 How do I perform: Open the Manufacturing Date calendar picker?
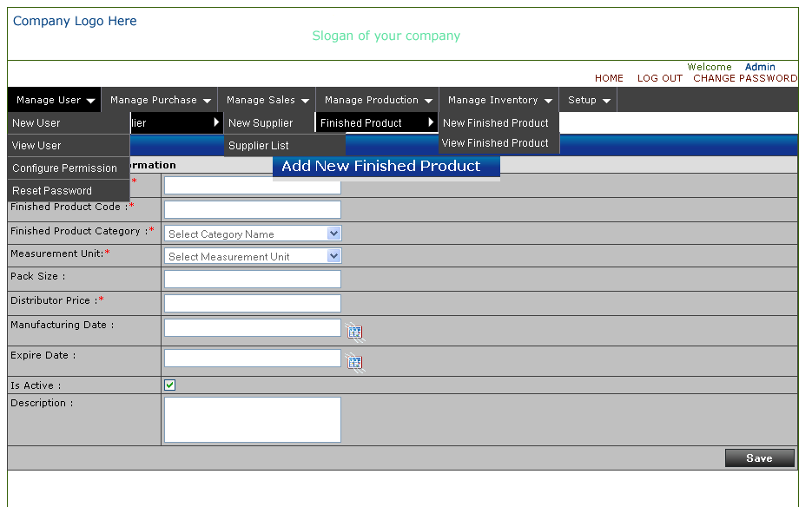click(354, 332)
